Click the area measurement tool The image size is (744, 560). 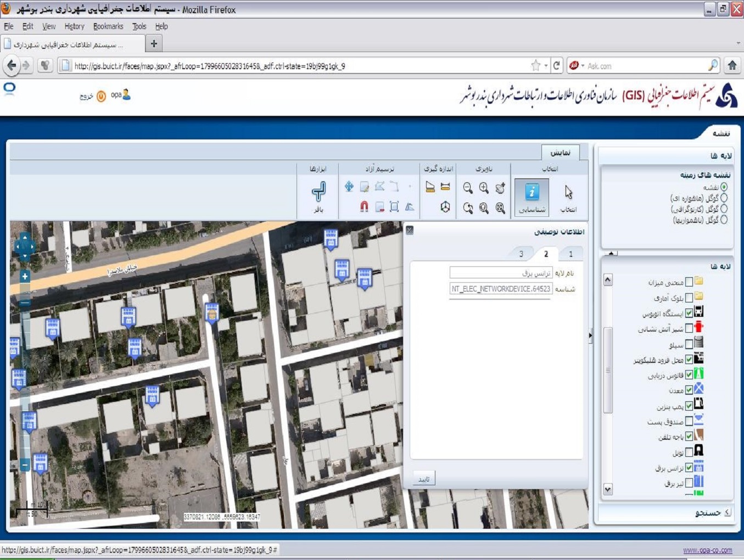coord(430,187)
